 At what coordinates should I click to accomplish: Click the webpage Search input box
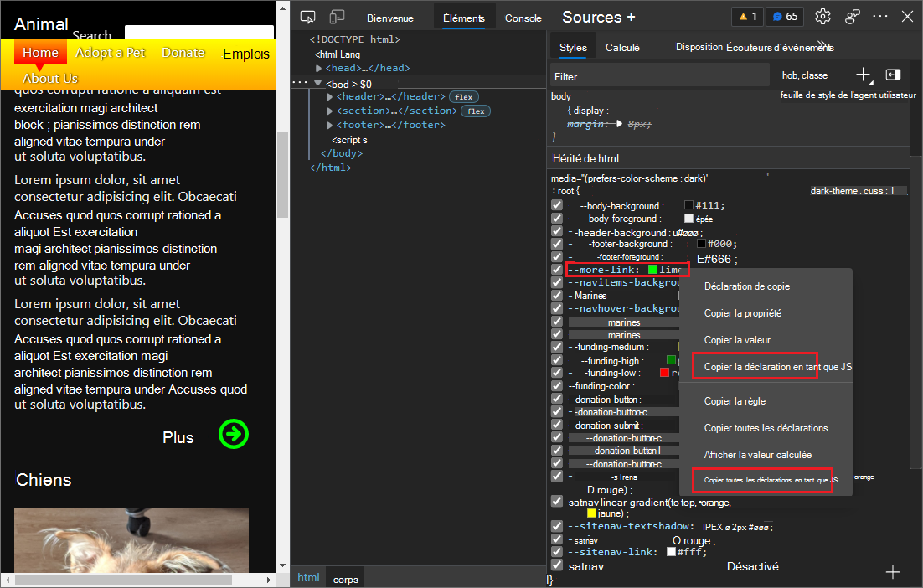[199, 33]
